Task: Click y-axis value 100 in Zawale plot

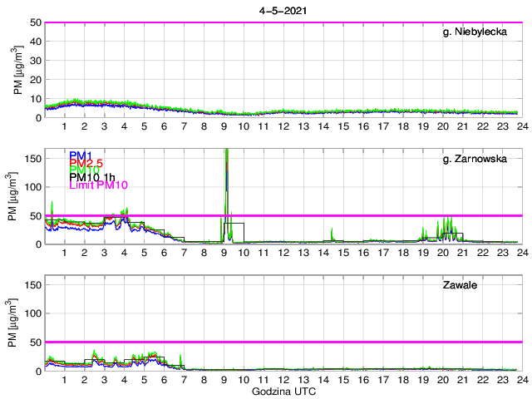Action: (33, 313)
